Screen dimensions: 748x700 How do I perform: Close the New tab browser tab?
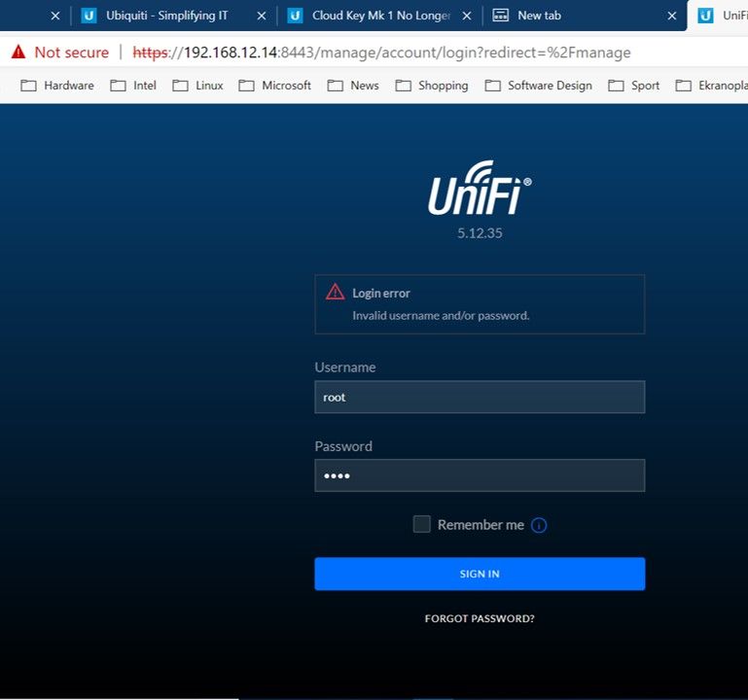click(671, 16)
